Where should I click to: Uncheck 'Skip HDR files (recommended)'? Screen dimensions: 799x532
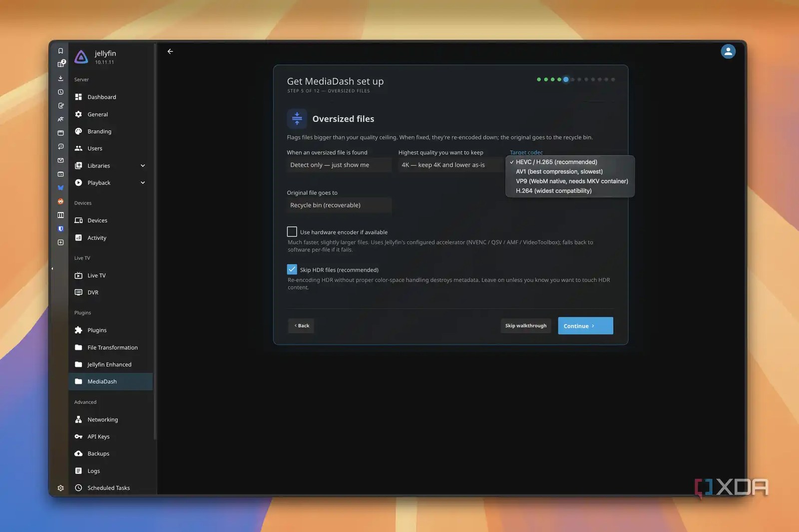click(x=292, y=269)
